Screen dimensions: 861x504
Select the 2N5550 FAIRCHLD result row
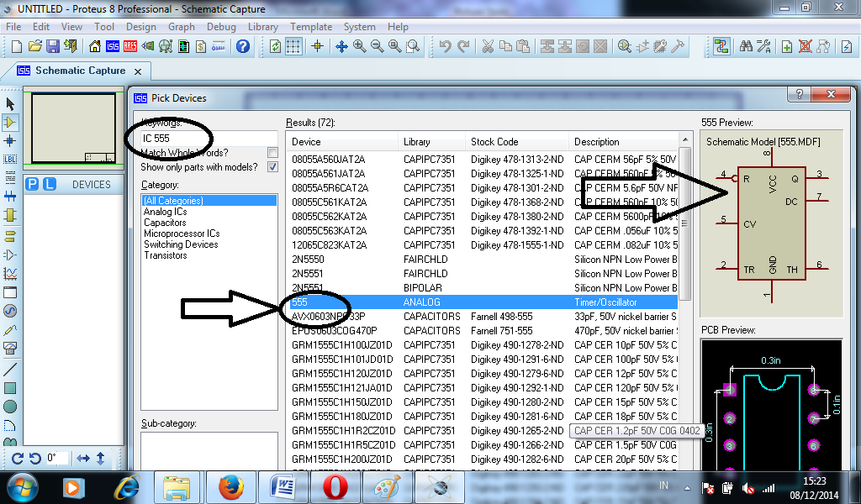coord(483,260)
